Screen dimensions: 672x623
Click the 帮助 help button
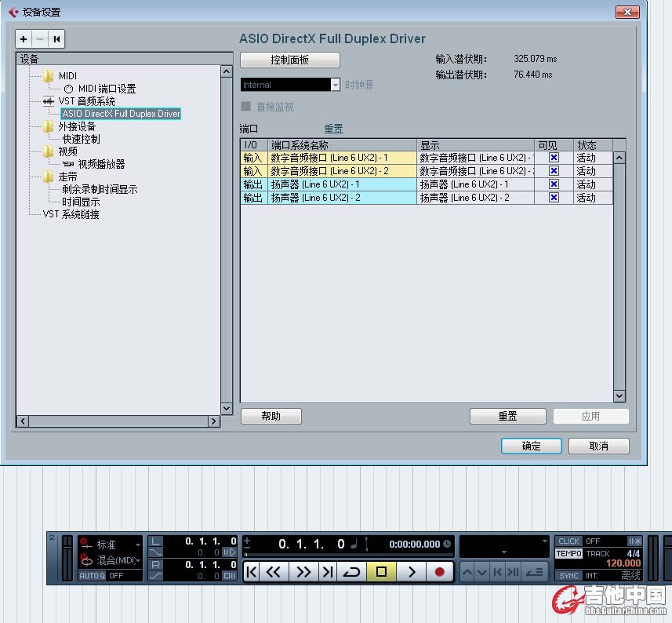pyautogui.click(x=271, y=417)
